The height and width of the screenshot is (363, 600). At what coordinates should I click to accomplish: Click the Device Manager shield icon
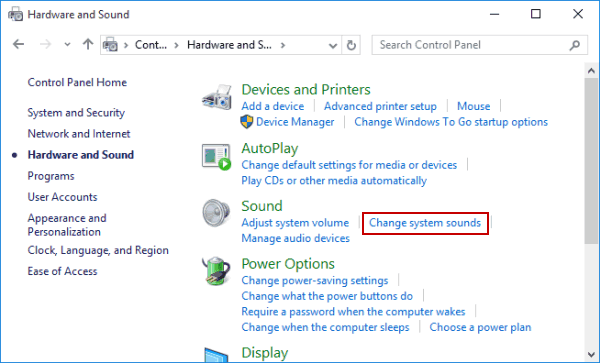pyautogui.click(x=247, y=122)
